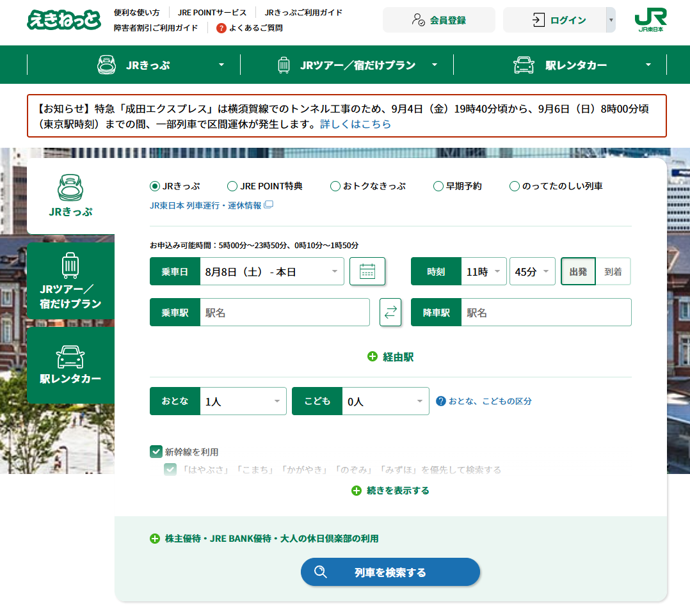Swap boarding and arrival stations

point(390,312)
